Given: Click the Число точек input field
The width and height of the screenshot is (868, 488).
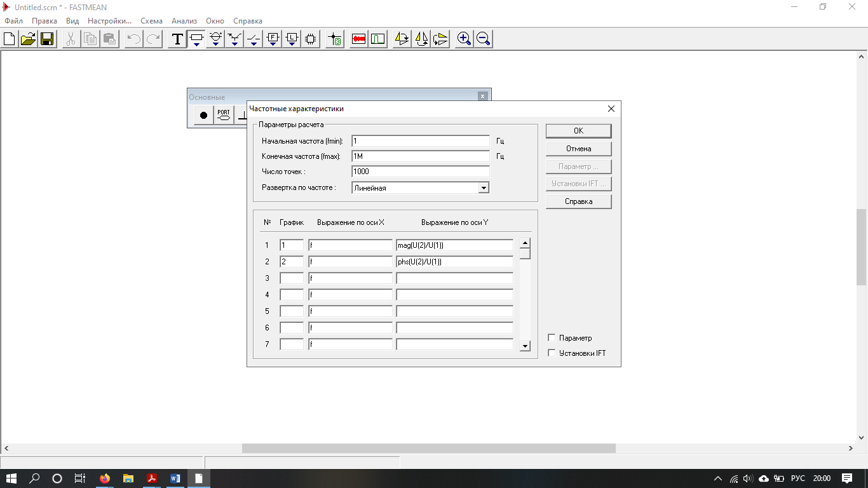Looking at the screenshot, I should (421, 172).
